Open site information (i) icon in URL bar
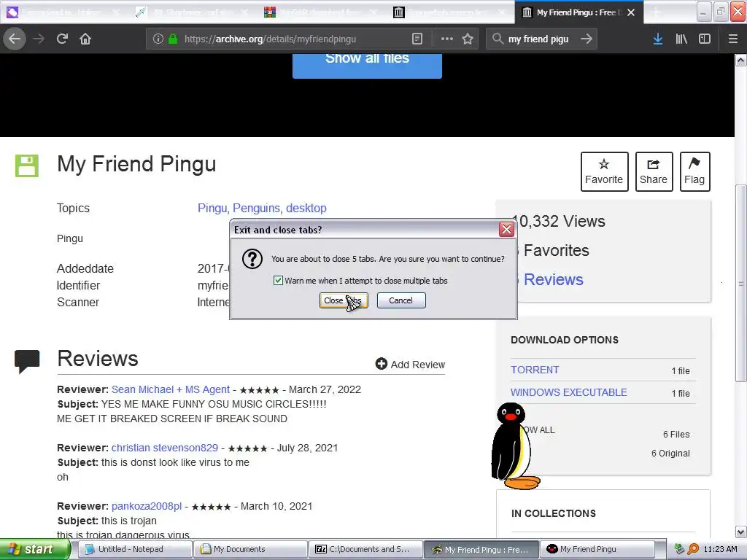This screenshot has width=747, height=560. point(158,39)
